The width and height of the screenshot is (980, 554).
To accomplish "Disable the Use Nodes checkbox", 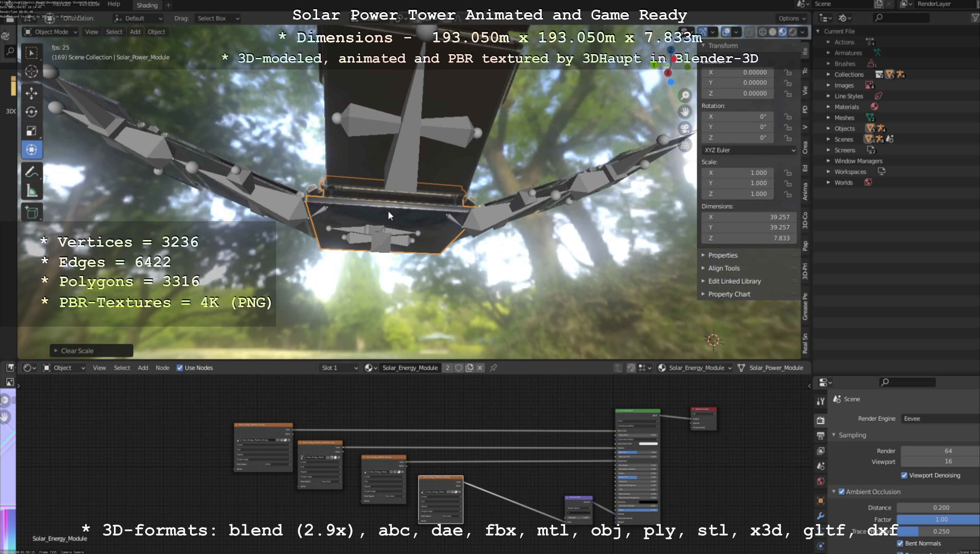I will pos(180,368).
